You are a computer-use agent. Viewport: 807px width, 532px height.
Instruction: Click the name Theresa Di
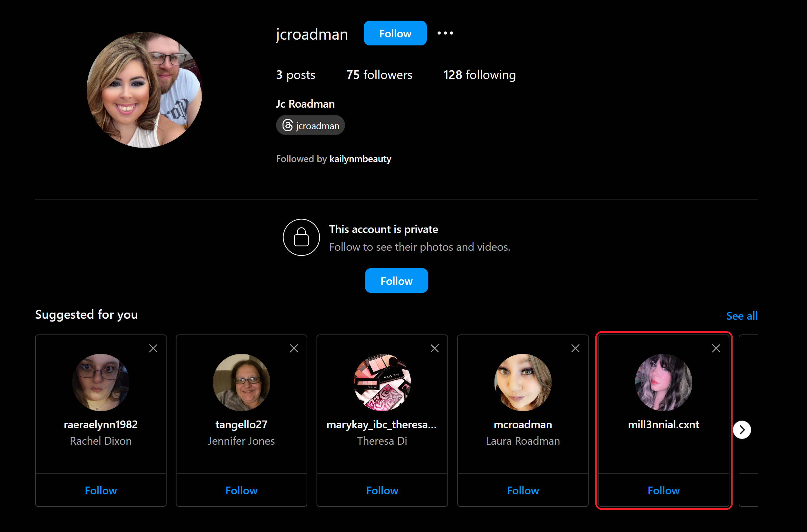[382, 441]
